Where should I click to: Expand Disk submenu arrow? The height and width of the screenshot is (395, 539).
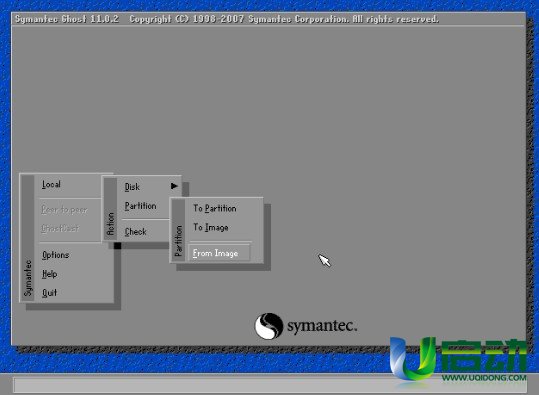[174, 186]
